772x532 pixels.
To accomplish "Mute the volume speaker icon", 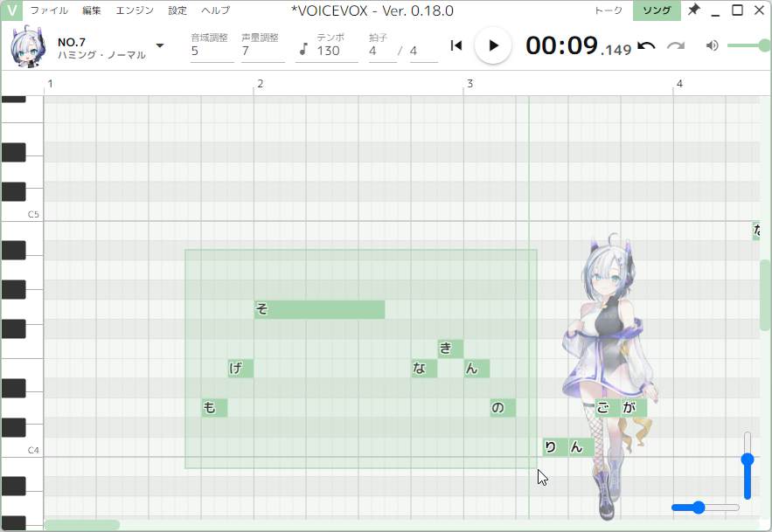I will (x=712, y=45).
